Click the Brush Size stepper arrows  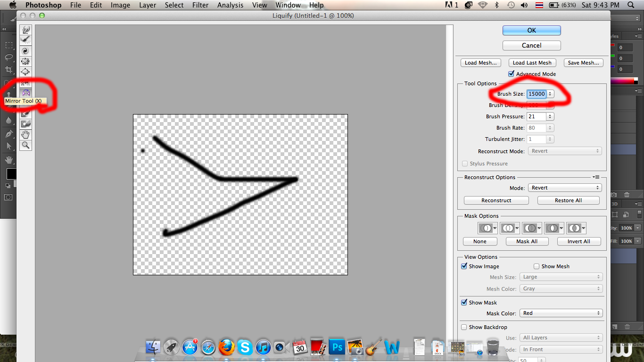pos(550,94)
